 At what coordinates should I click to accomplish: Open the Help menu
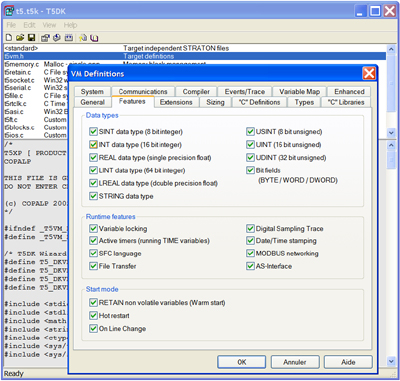(x=70, y=25)
